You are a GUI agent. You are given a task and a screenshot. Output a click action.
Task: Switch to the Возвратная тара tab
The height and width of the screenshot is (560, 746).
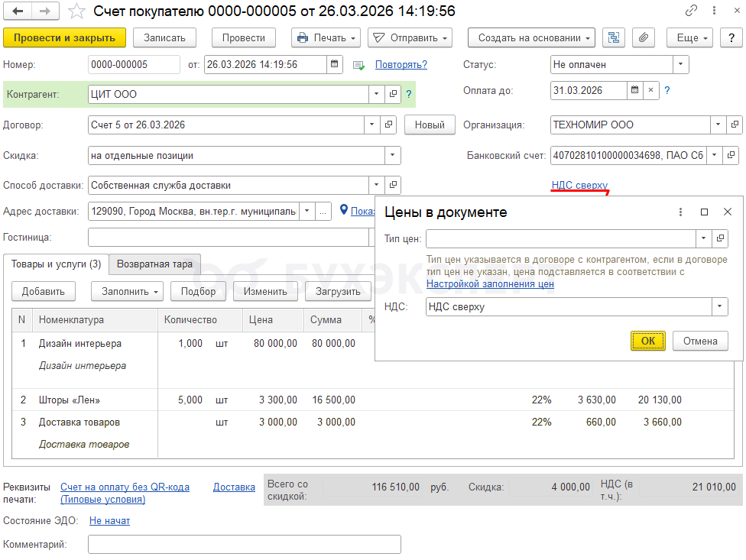tap(155, 264)
